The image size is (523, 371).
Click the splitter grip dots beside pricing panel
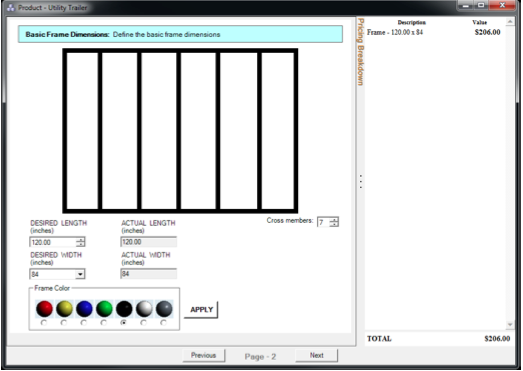tap(361, 181)
